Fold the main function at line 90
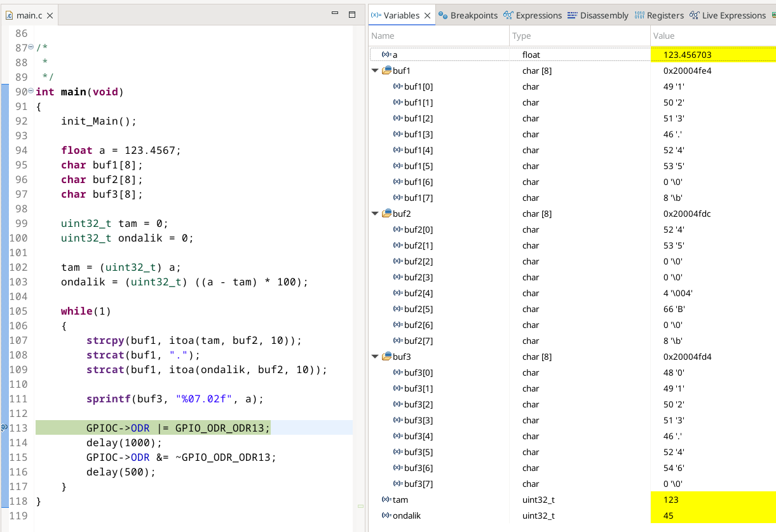Image resolution: width=776 pixels, height=532 pixels. pyautogui.click(x=31, y=91)
